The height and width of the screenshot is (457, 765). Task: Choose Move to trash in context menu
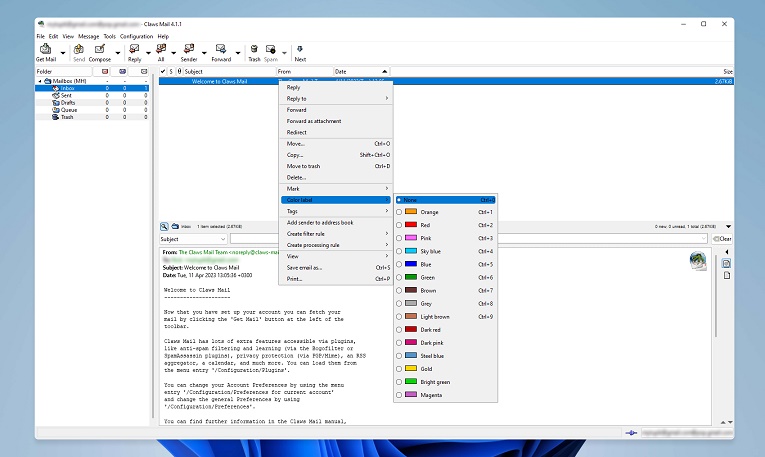[x=336, y=166]
